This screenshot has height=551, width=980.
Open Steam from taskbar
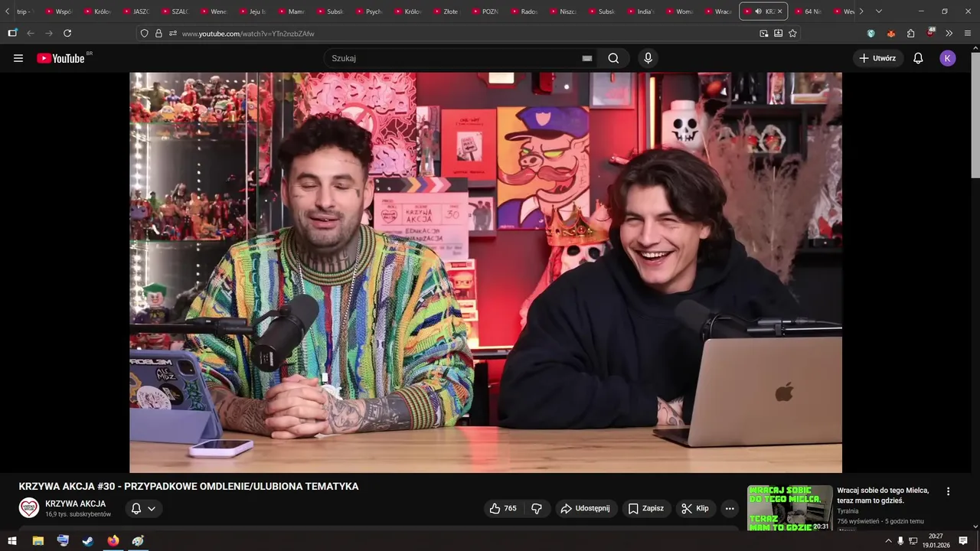click(x=88, y=541)
